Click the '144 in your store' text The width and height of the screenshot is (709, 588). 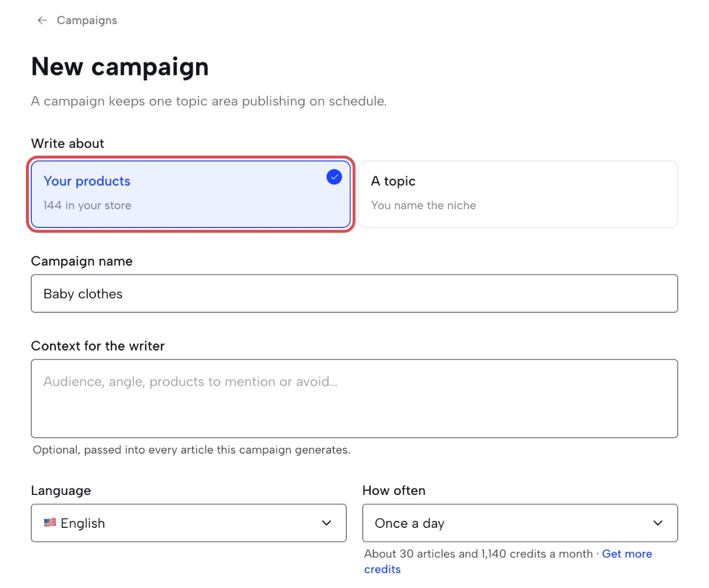coord(87,206)
